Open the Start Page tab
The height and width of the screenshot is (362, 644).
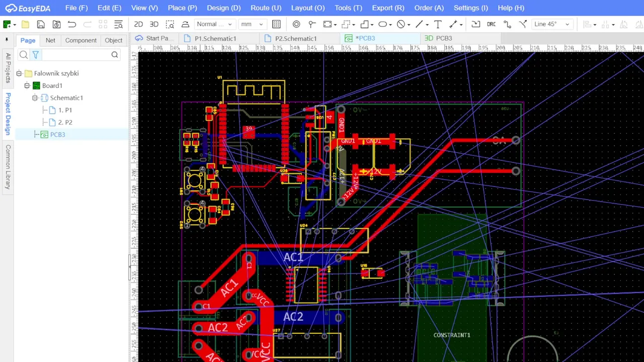(x=154, y=38)
